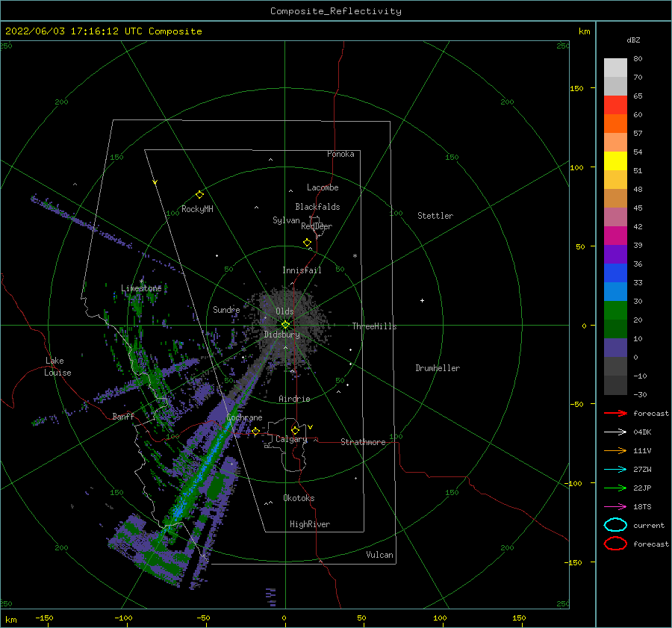Click the Stettler label

[x=435, y=216]
